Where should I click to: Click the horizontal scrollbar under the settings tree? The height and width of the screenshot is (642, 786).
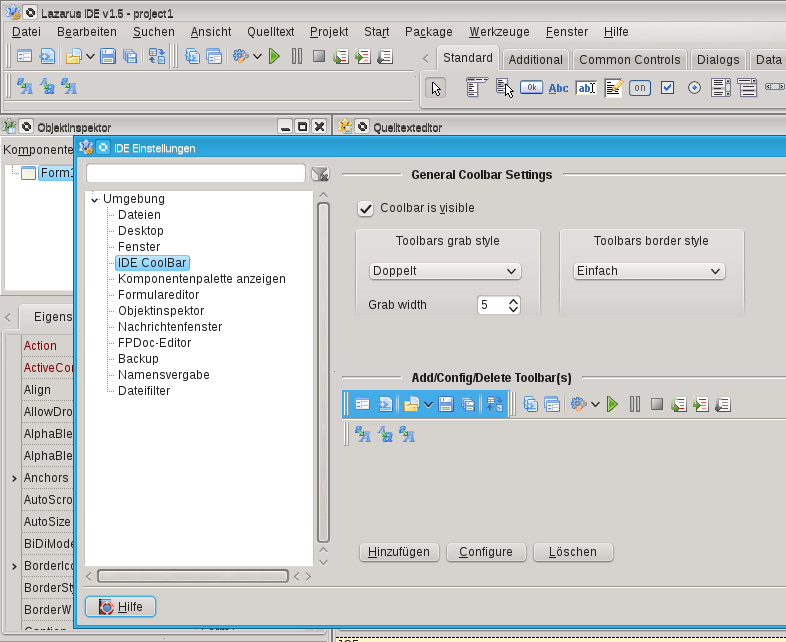coord(192,576)
